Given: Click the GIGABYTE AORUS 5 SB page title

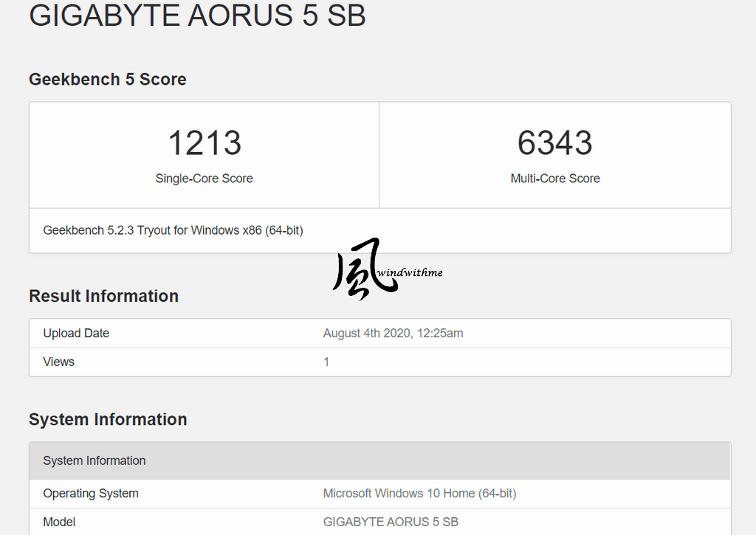Looking at the screenshot, I should [197, 15].
